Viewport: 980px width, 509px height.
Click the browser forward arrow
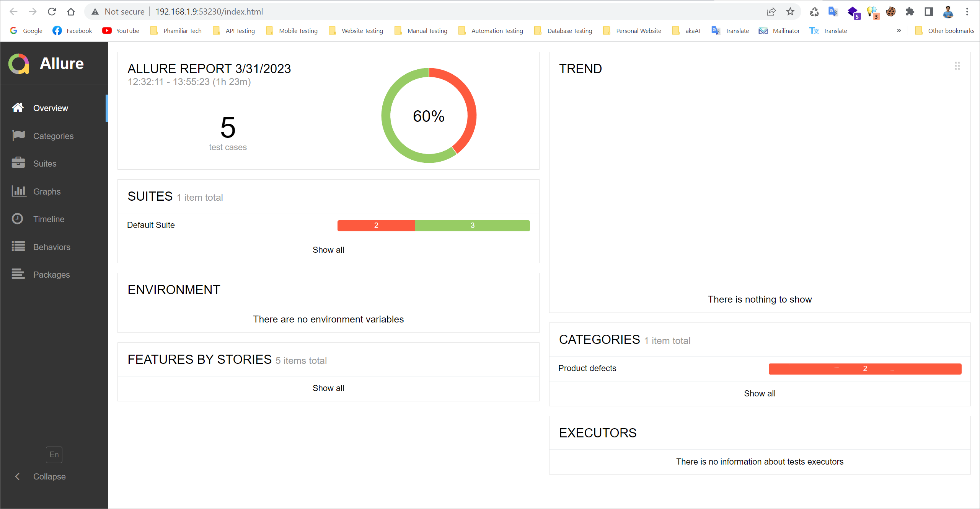pos(33,11)
